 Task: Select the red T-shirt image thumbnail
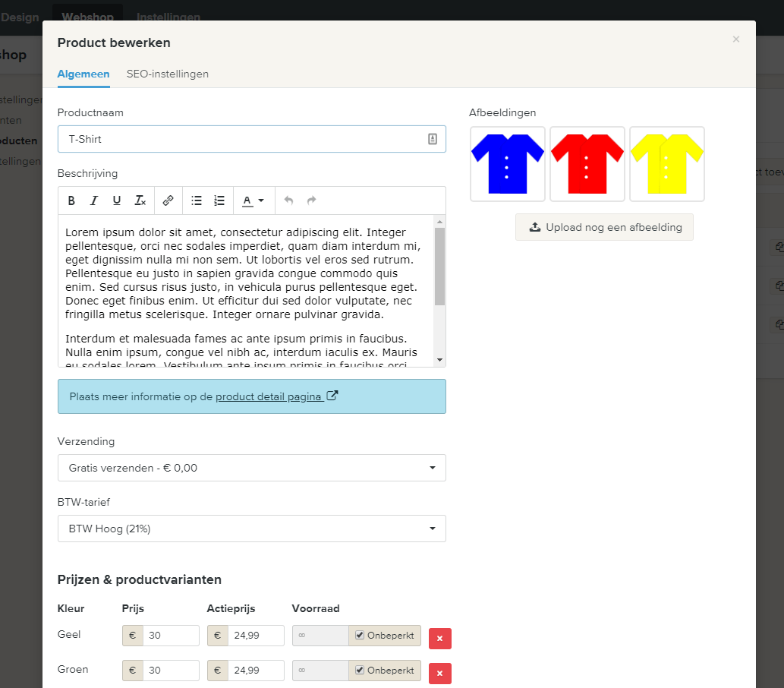(587, 164)
